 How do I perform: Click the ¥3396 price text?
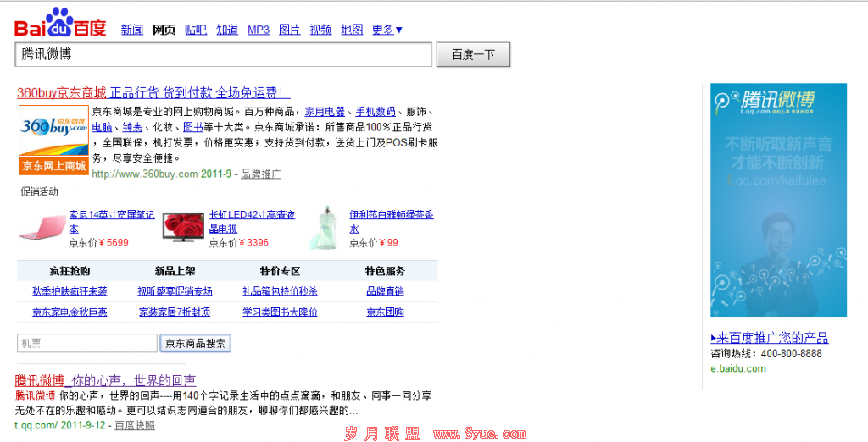coord(253,243)
